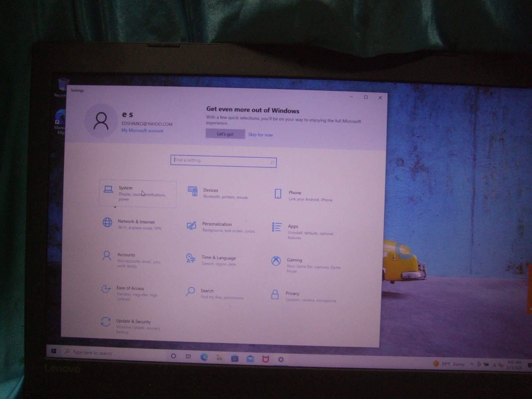Click the EDSHIMKO@YAHOO.COM email text
The image size is (532, 399).
(147, 124)
